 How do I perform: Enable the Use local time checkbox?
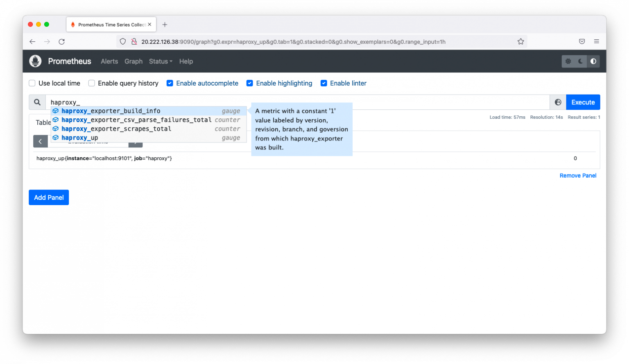[x=32, y=83]
